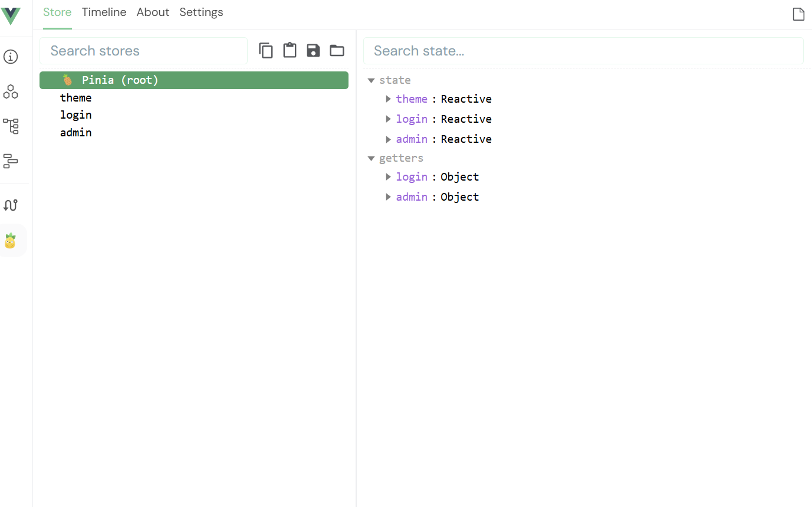
Task: Click the 'theme' key in state
Action: coord(412,99)
